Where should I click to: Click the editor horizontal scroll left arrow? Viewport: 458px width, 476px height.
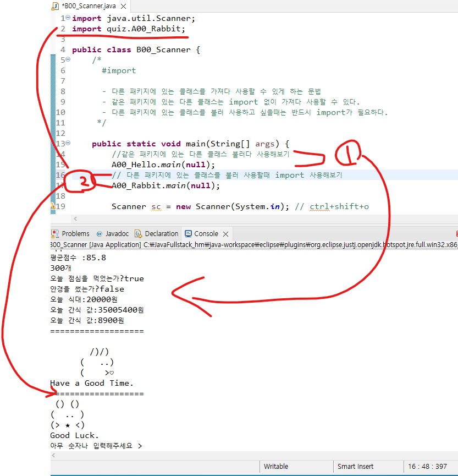point(75,218)
